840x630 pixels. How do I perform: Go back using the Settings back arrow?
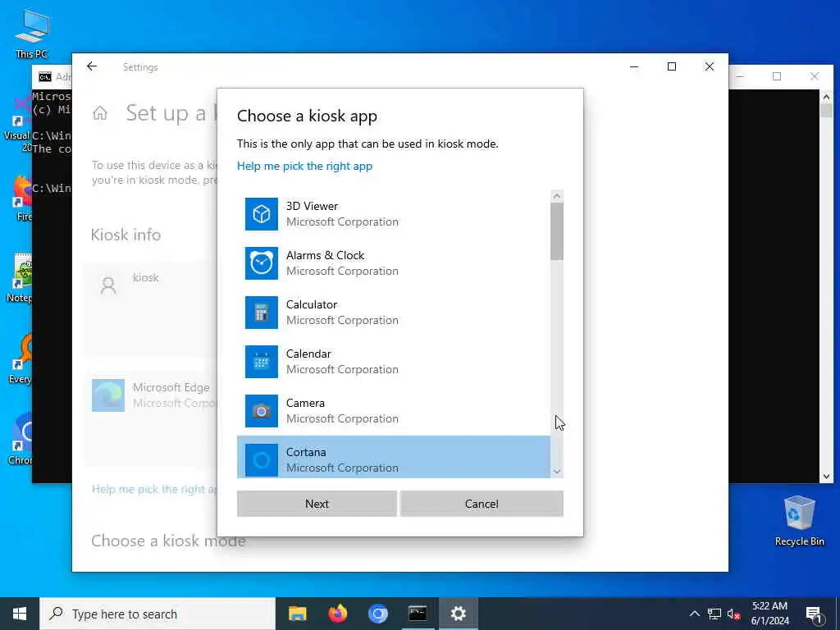[x=92, y=66]
